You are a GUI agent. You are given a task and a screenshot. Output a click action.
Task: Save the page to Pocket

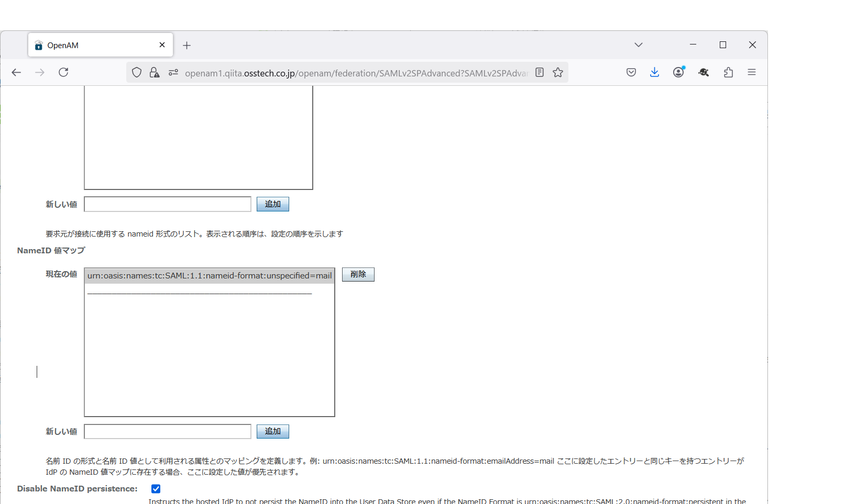[631, 72]
